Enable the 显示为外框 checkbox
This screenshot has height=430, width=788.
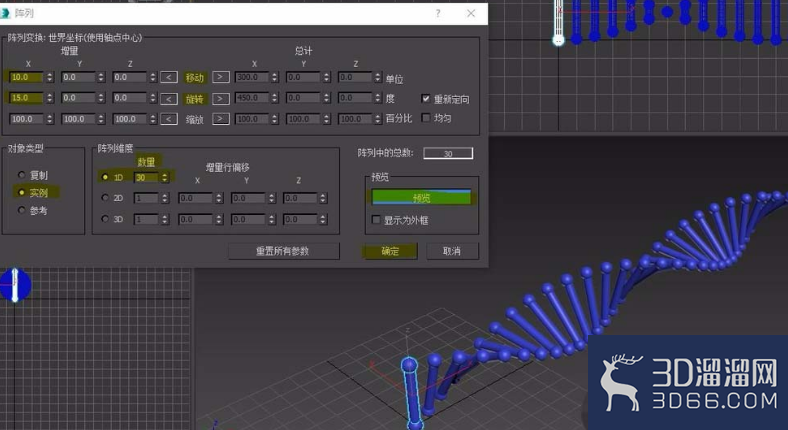tap(376, 220)
